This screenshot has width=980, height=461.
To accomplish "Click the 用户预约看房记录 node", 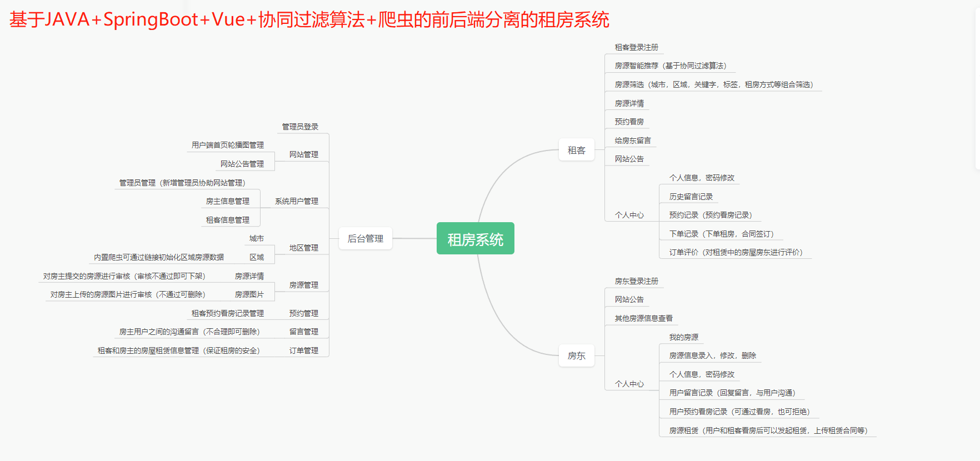I will 739,412.
